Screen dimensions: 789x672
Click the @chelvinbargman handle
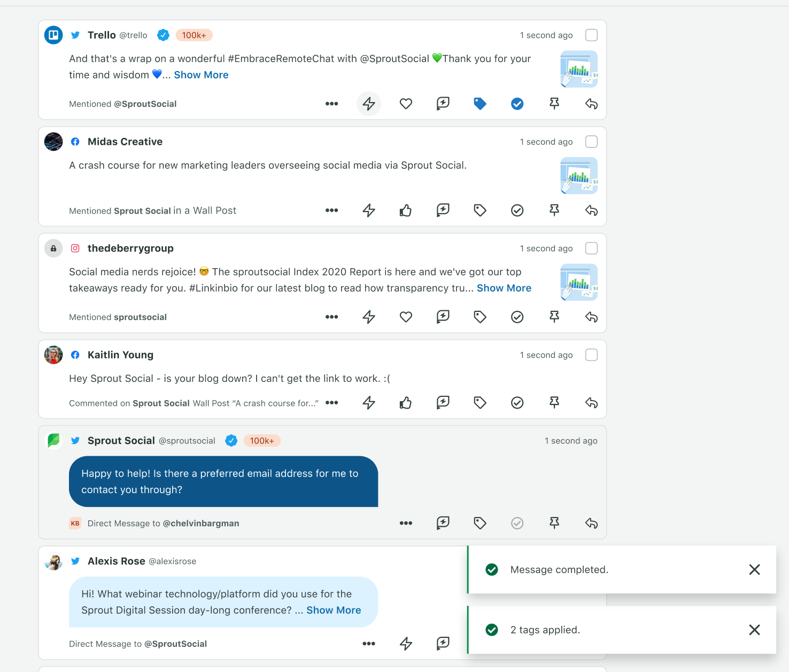point(201,523)
